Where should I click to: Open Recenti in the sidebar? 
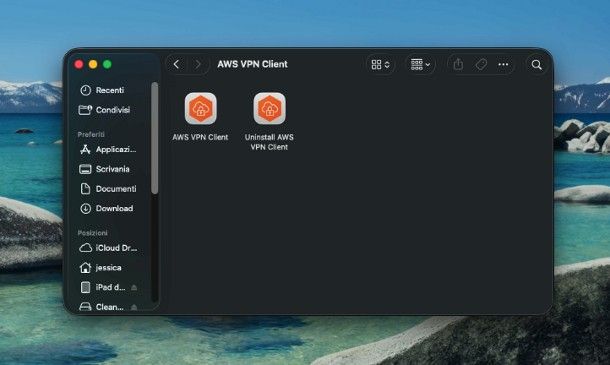click(102, 90)
